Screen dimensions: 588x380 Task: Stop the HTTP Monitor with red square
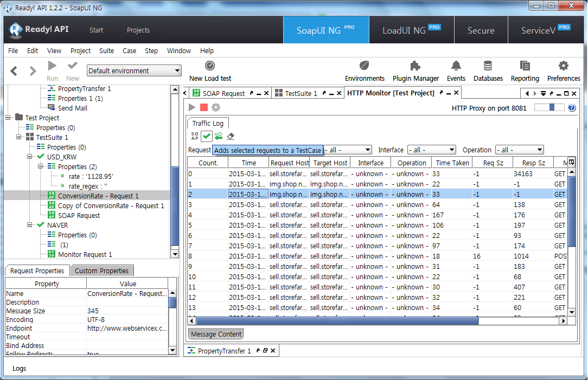(204, 108)
